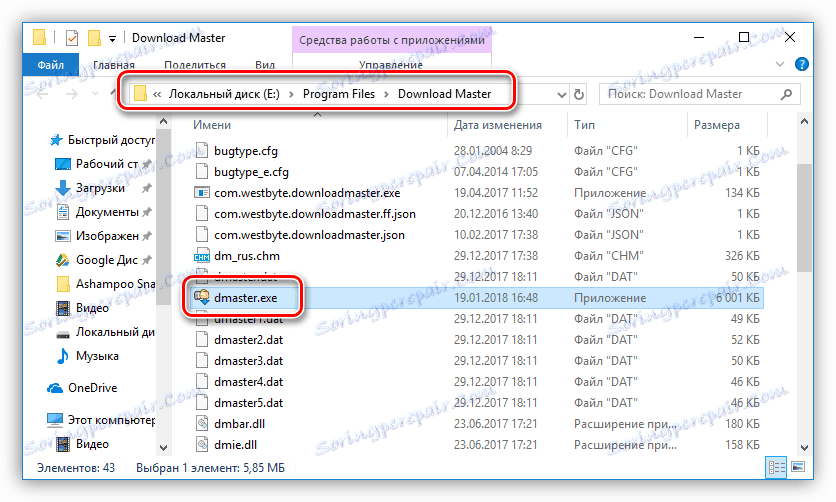The image size is (836, 502).
Task: Select the dmie.dll file icon
Action: pyautogui.click(x=202, y=444)
